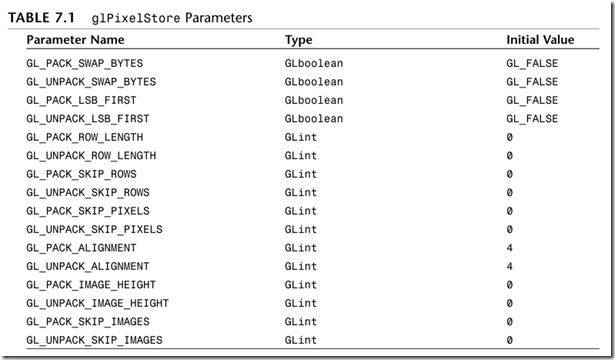Viewport: 615px width, 360px height.
Task: Click GLboolean type of GL_UNPACK_LSB_FIRST
Action: (314, 118)
